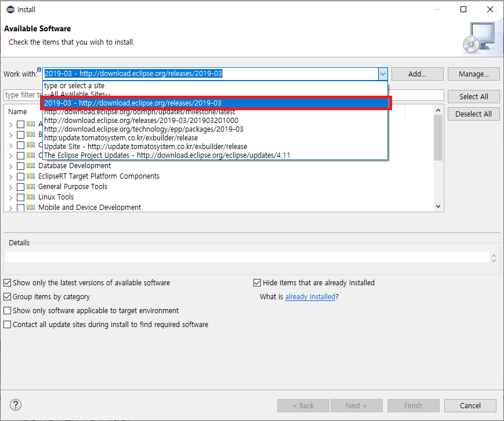
Task: Click the help question mark icon
Action: point(16,405)
